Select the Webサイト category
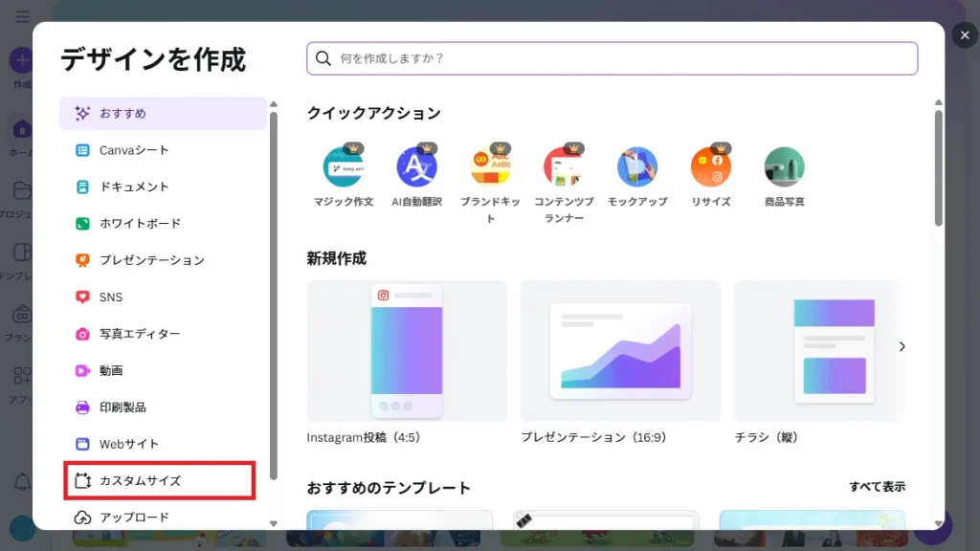The width and height of the screenshot is (980, 551). coord(163,444)
